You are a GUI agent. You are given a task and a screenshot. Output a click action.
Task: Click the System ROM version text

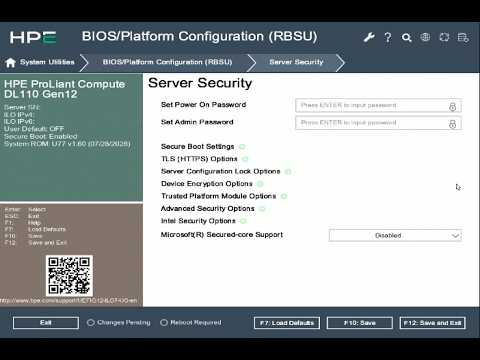(67, 144)
